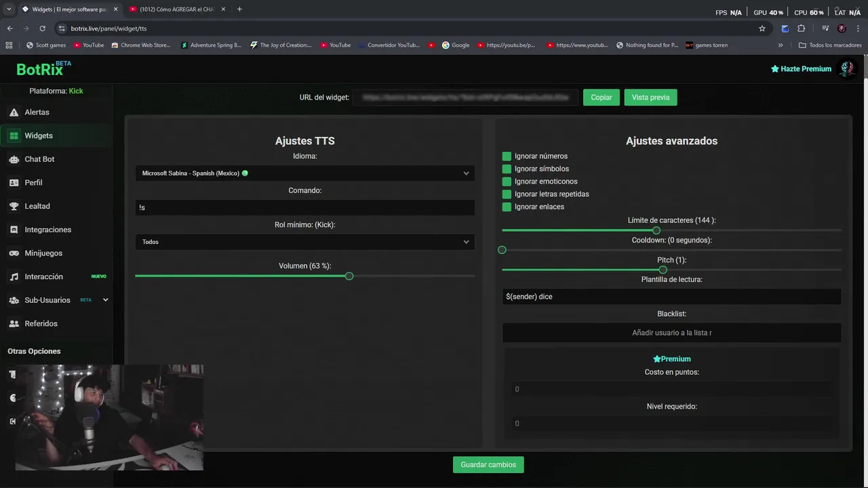Viewport: 868px width, 488px height.
Task: Click the Comando input field
Action: (305, 207)
